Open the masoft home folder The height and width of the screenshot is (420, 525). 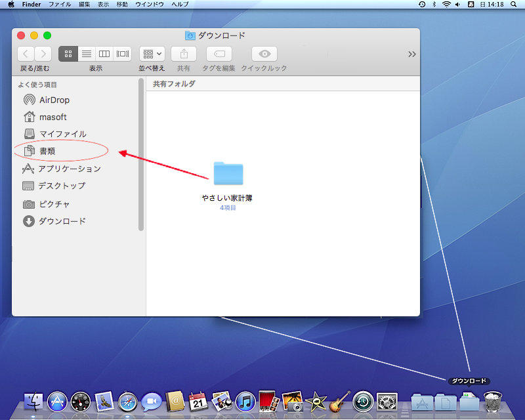tap(45, 117)
